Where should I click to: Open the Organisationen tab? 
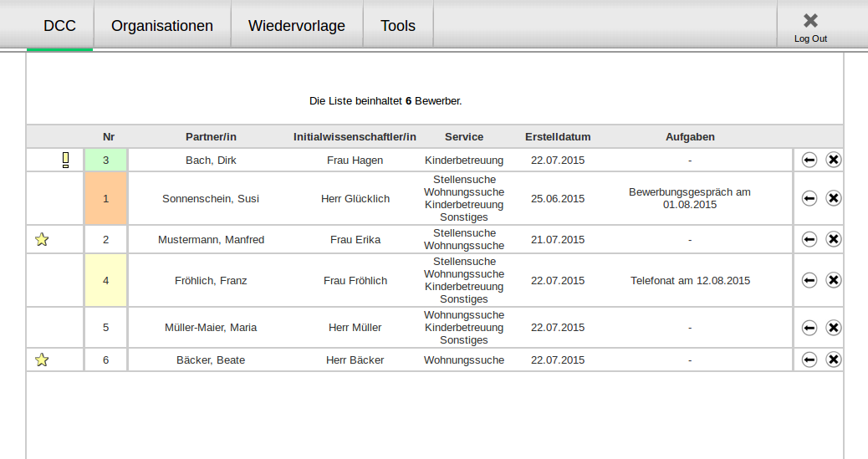[x=162, y=26]
